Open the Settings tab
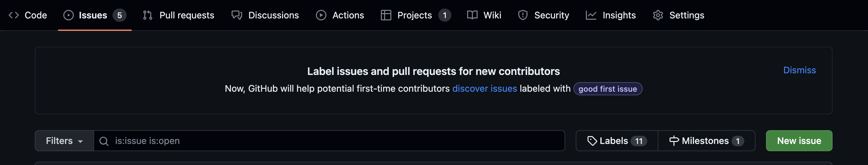Image resolution: width=868 pixels, height=165 pixels. (x=678, y=15)
